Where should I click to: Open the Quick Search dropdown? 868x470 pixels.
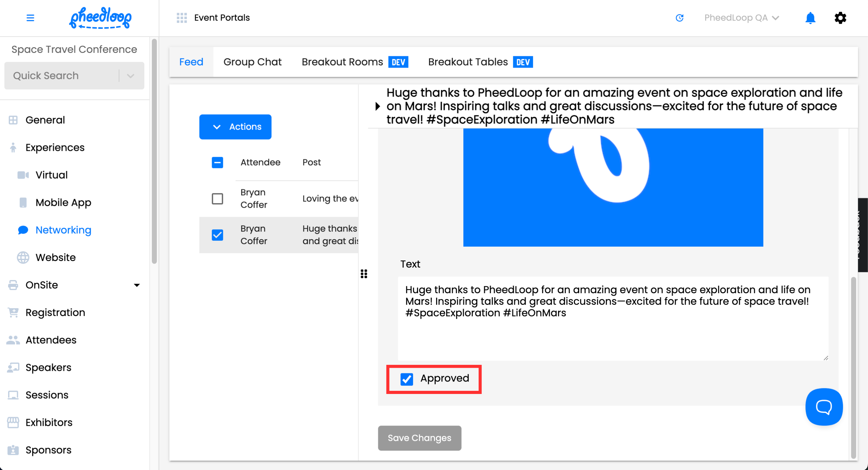[x=74, y=76]
